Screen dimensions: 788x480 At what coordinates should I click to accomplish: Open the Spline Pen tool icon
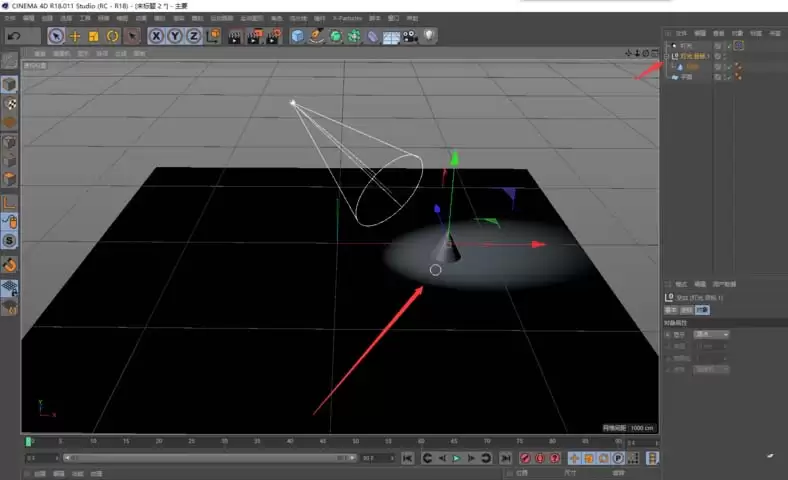tap(317, 36)
